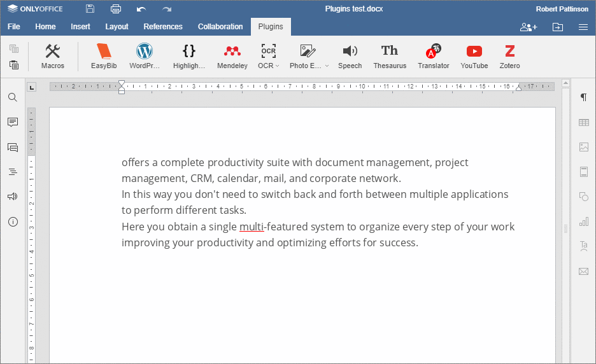Toggle the left Comments panel

13,122
